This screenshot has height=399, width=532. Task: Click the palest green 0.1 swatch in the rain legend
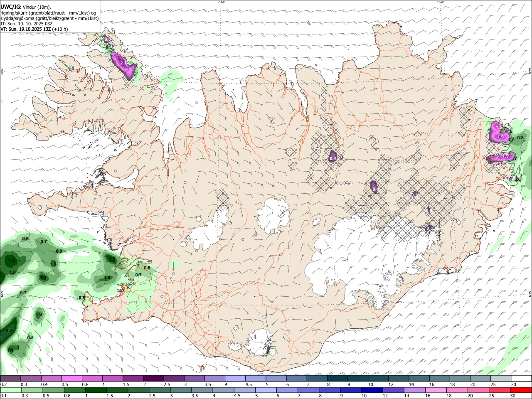tap(10, 390)
